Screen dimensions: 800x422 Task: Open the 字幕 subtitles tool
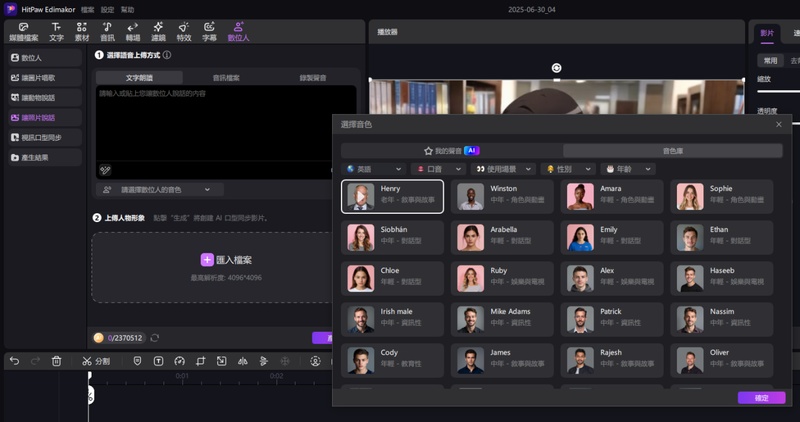pyautogui.click(x=209, y=31)
